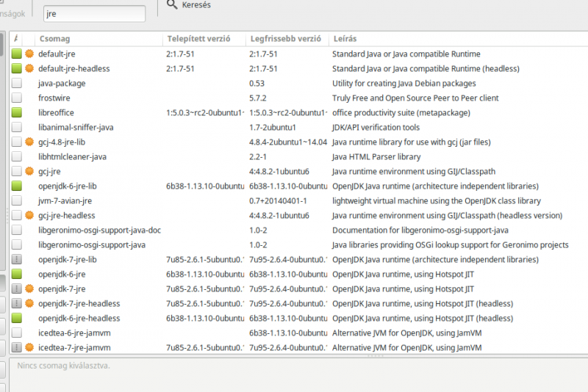Click the Keresés search button
This screenshot has width=588, height=392.
point(189,5)
